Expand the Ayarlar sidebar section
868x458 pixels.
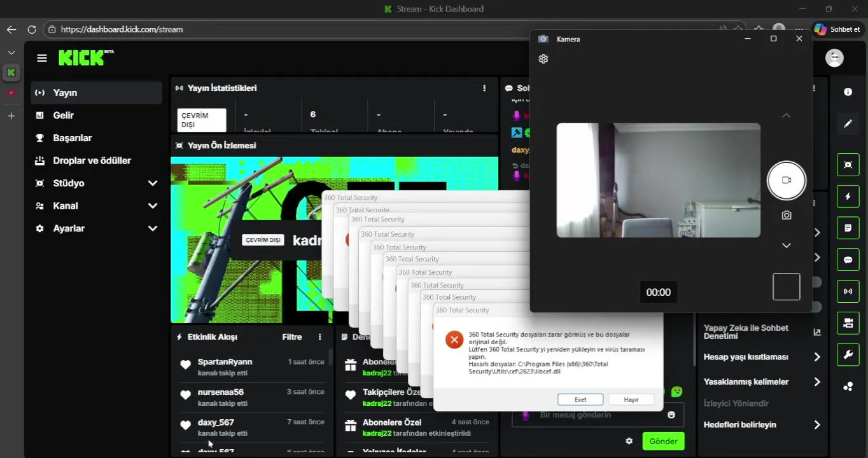[153, 228]
